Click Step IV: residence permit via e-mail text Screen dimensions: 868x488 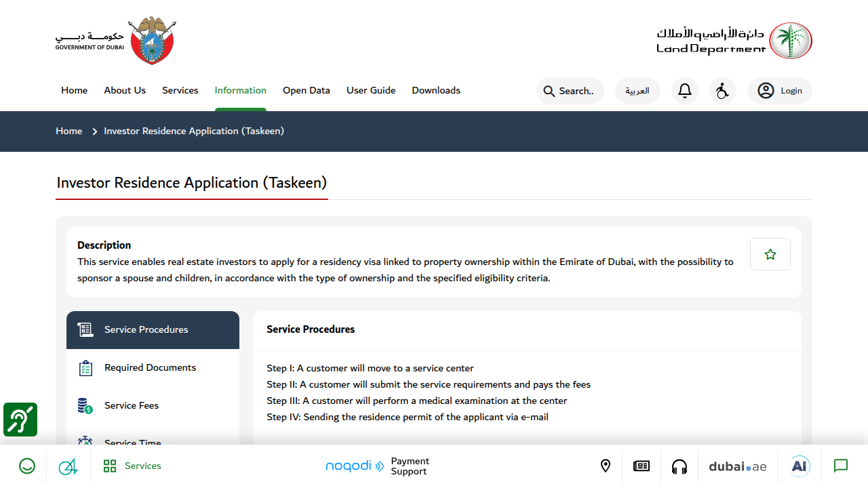pyautogui.click(x=408, y=418)
